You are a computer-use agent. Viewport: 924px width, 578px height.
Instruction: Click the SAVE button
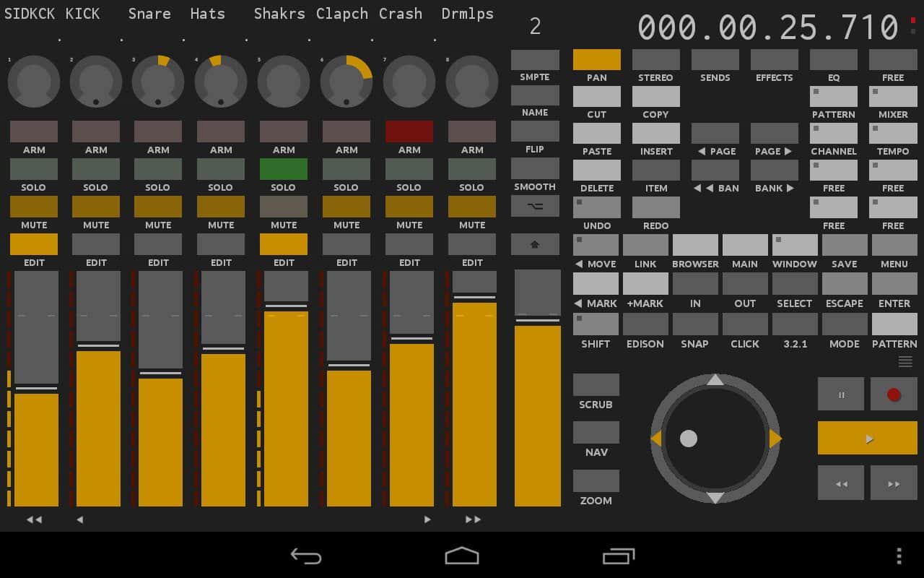pyautogui.click(x=844, y=246)
